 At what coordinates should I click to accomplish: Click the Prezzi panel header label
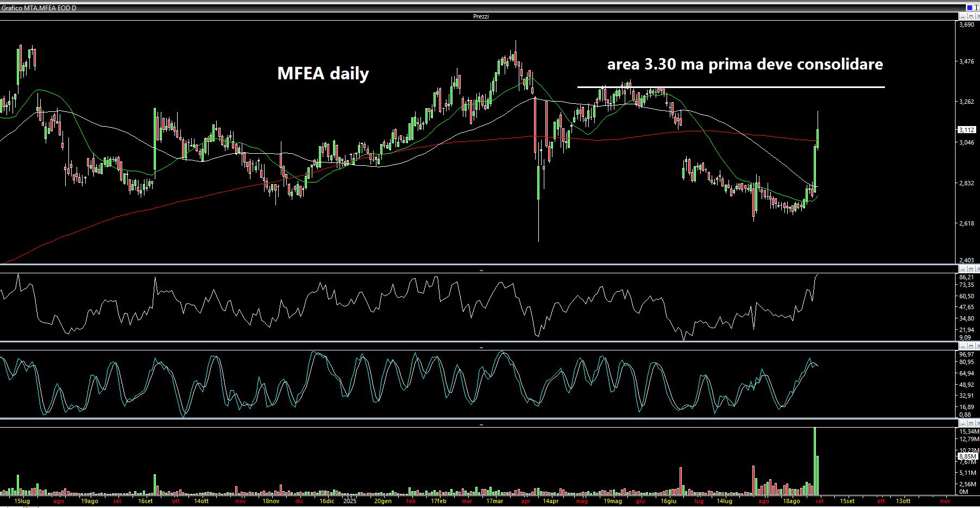[481, 16]
